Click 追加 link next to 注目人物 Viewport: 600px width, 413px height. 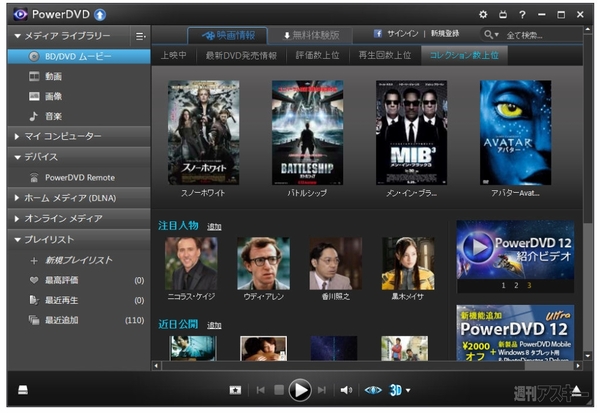(214, 227)
